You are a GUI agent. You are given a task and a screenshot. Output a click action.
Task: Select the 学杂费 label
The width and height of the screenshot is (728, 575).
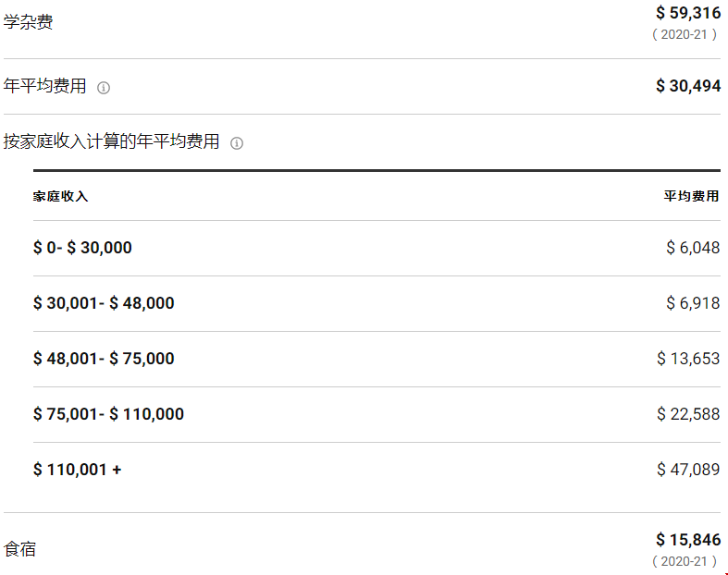click(x=28, y=22)
